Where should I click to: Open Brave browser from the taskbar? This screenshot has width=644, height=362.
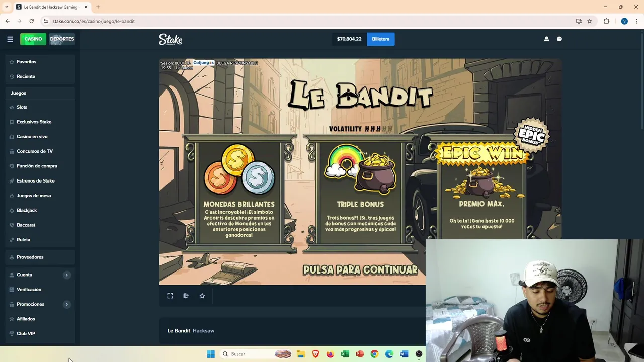pos(315,354)
